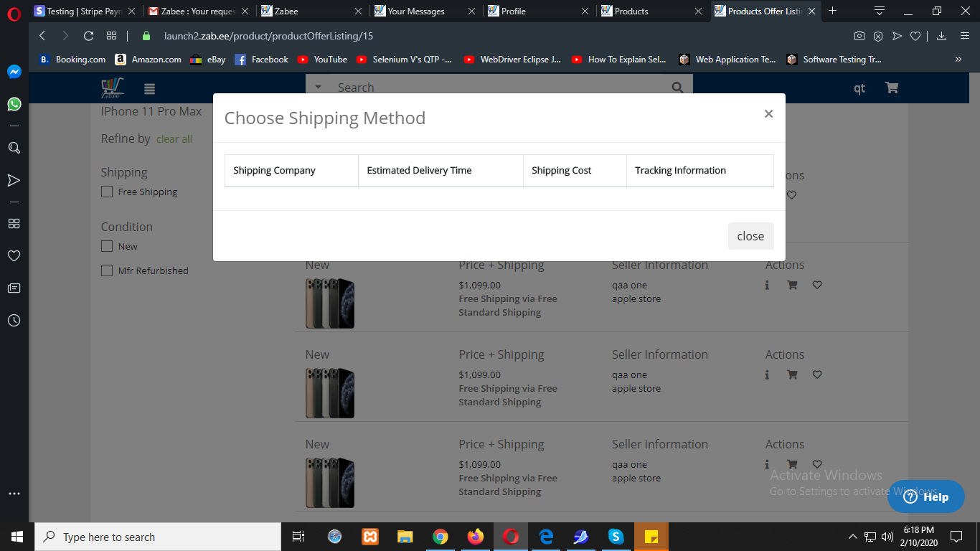The height and width of the screenshot is (551, 980).
Task: Open History clock in sidebar
Action: 14,320
